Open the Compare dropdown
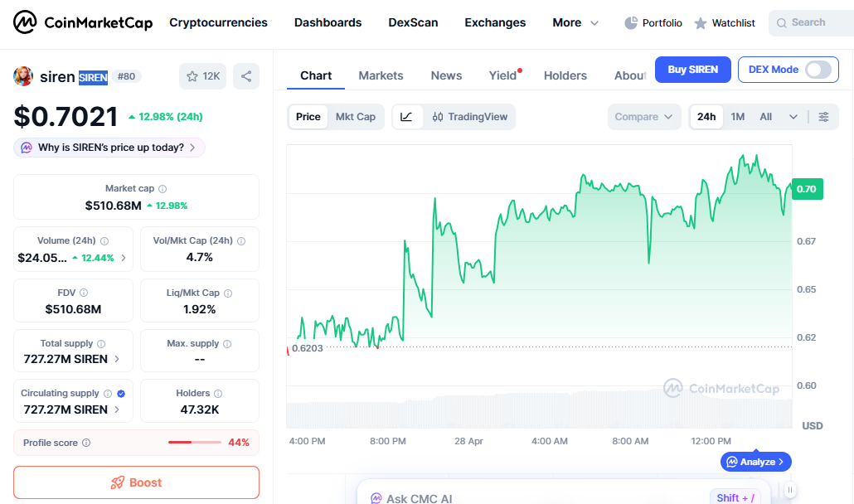This screenshot has width=854, height=504. [x=644, y=117]
